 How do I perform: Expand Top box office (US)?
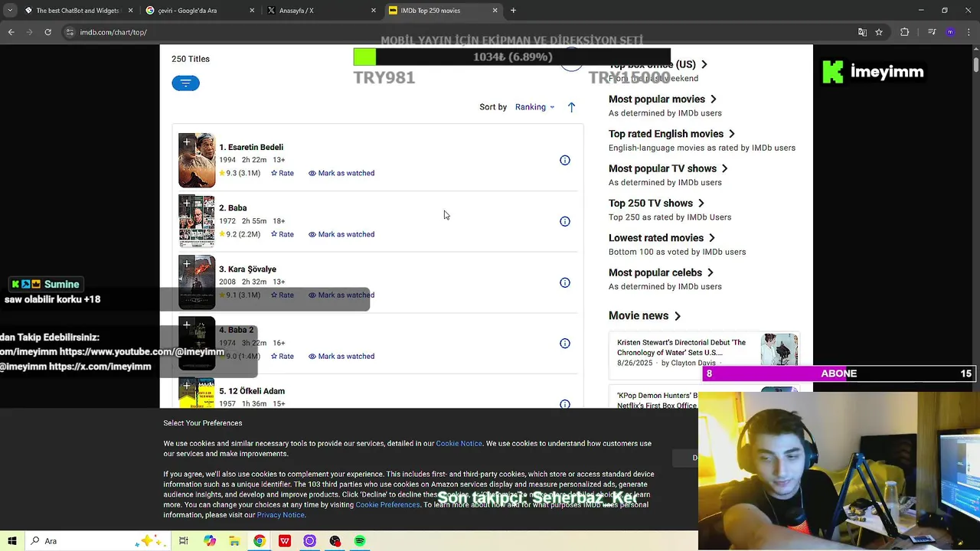658,65
